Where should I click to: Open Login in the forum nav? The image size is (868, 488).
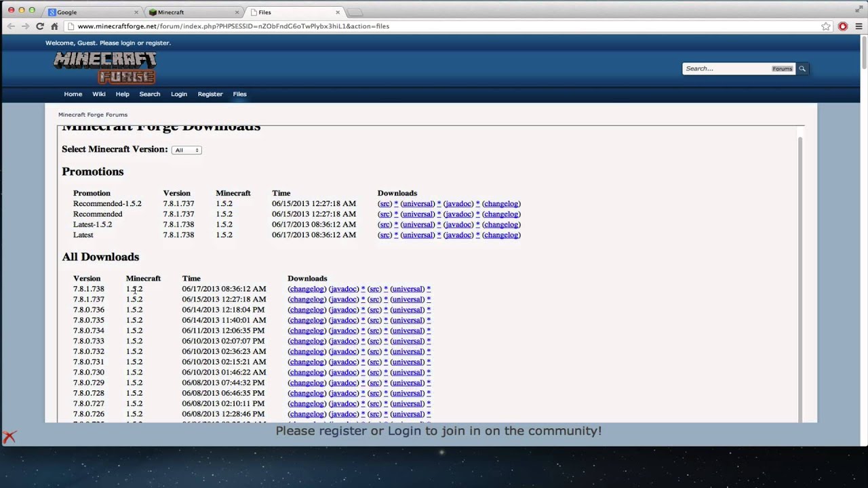[x=179, y=94]
